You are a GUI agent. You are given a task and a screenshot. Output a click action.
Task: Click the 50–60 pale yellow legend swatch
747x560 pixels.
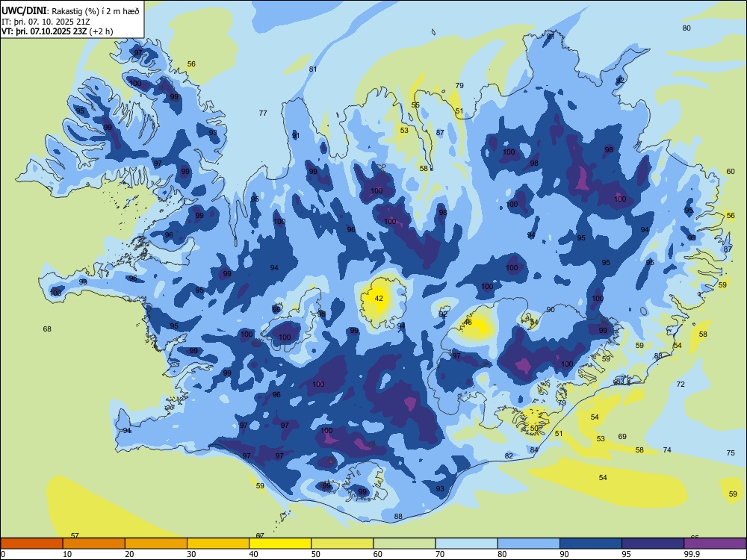(342, 544)
